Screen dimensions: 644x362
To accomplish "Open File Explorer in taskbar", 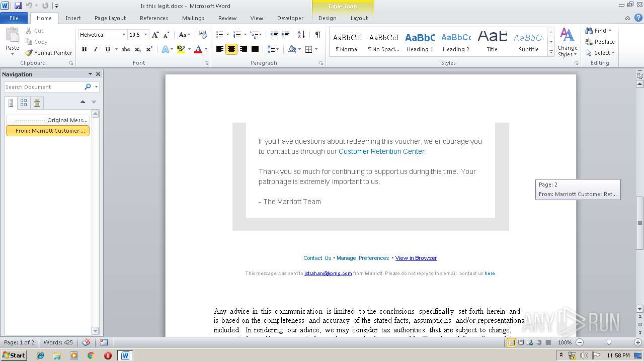I will pyautogui.click(x=57, y=355).
